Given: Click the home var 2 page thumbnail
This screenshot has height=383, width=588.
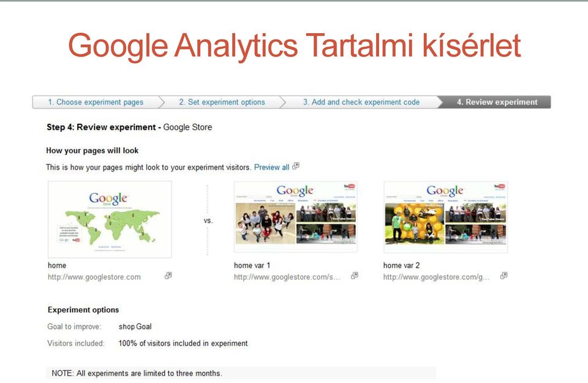Looking at the screenshot, I should 445,217.
